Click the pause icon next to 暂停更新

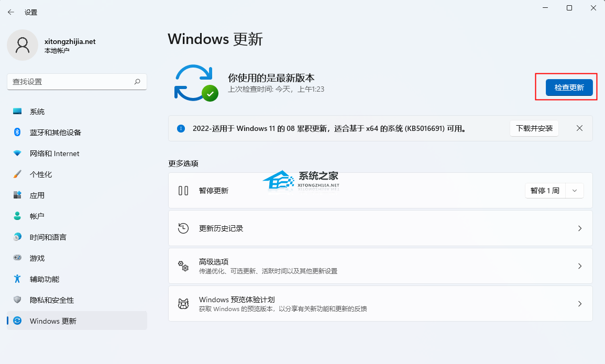(183, 190)
